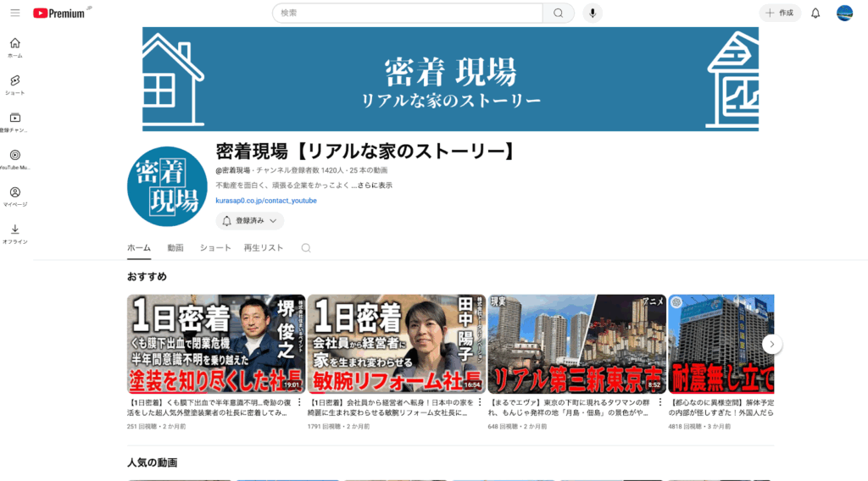This screenshot has height=481, width=868.
Task: Play thumbnail 敏腕リフォーム社長
Action: [x=397, y=344]
